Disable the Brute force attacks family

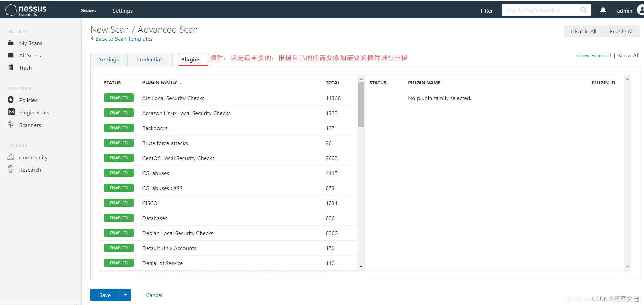click(x=119, y=143)
